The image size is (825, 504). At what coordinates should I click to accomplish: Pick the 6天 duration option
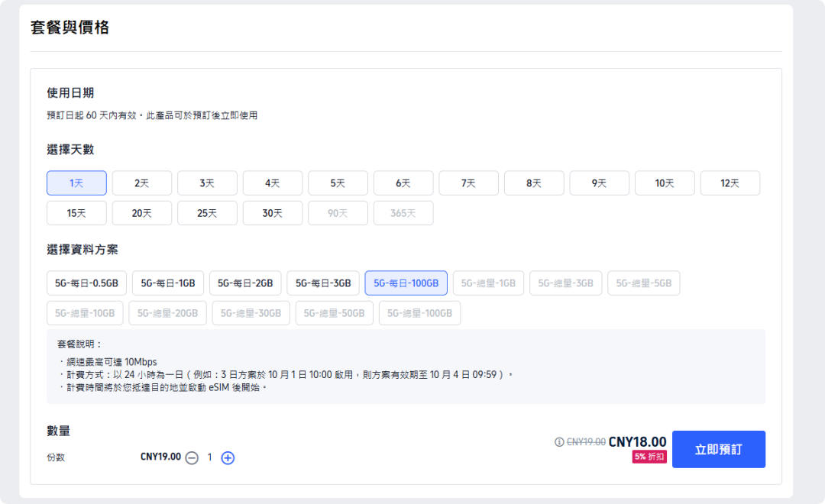403,183
